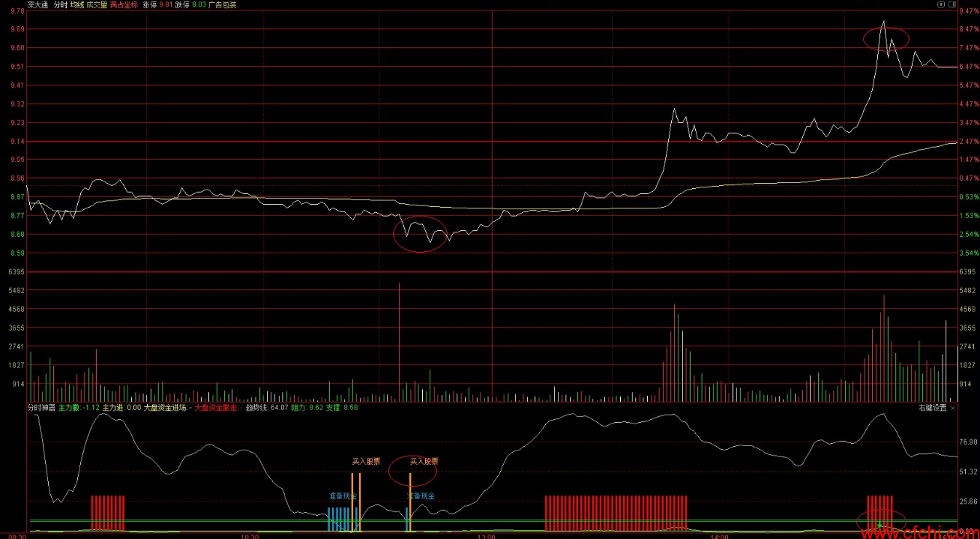Viewport: 980px width, 539px height.
Task: Click the 主力撤 -1.12 readout
Action: 79,408
